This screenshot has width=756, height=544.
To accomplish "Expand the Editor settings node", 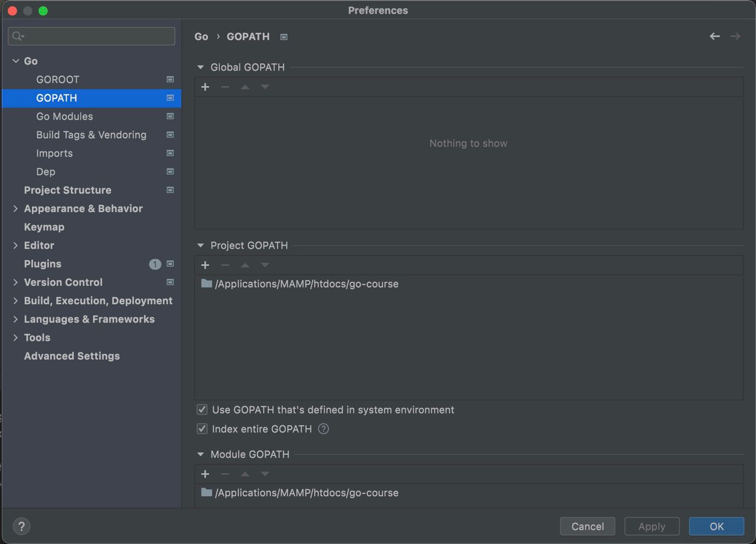I will tap(15, 246).
